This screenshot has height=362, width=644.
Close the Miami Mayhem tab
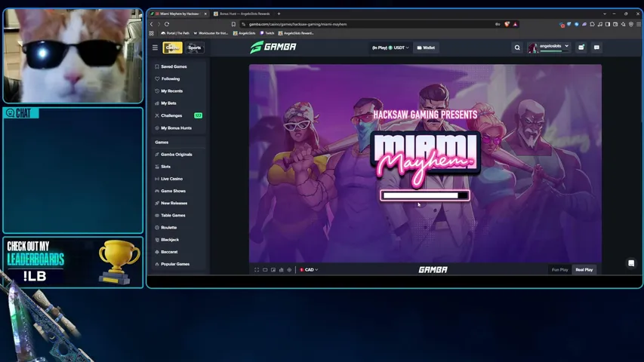(205, 14)
